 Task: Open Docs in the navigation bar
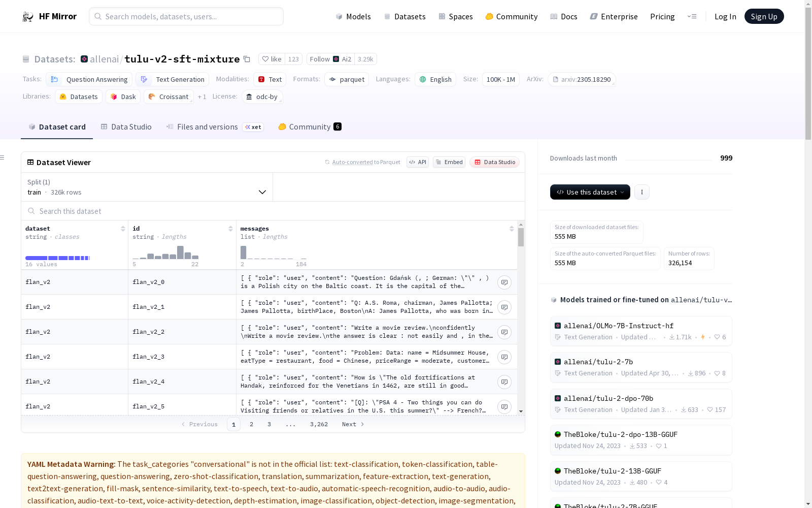click(564, 16)
